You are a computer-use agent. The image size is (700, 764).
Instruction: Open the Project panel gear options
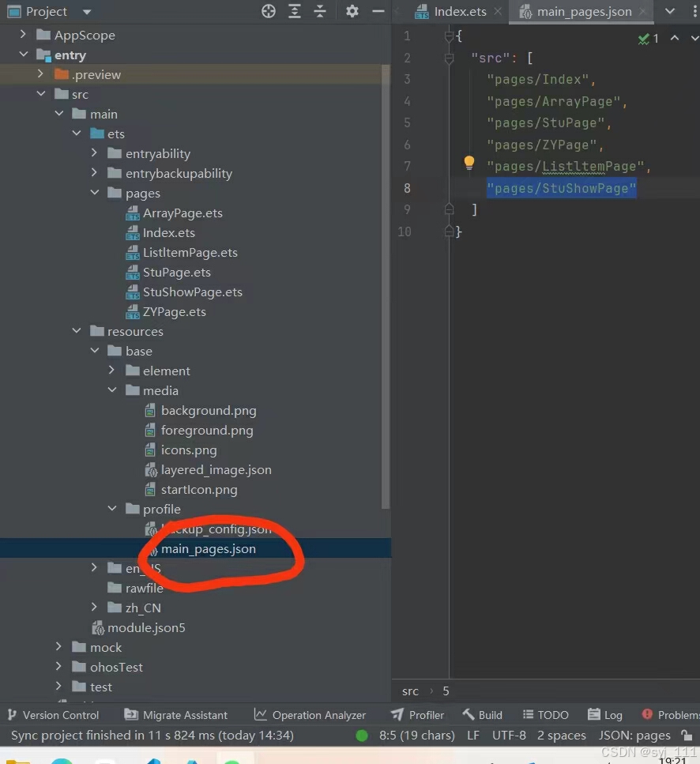click(x=352, y=11)
